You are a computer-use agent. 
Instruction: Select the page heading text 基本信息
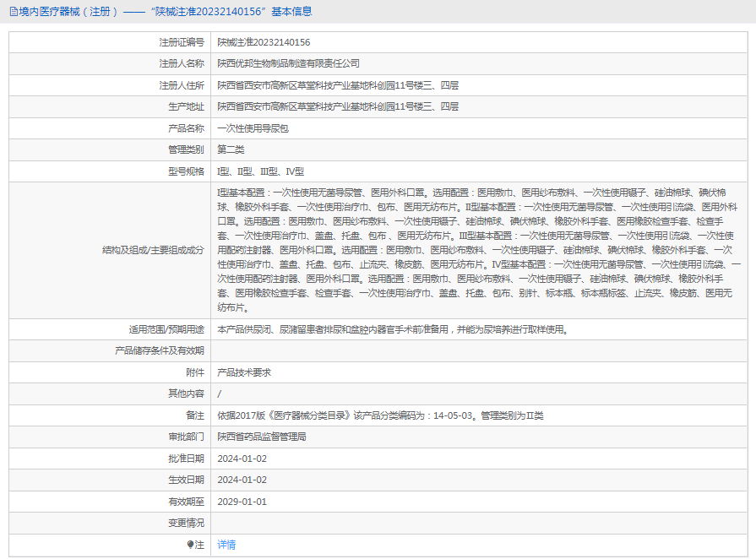[291, 12]
